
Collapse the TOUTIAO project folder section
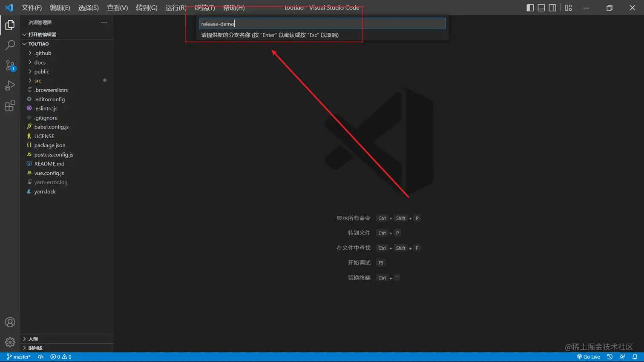pyautogui.click(x=67, y=44)
